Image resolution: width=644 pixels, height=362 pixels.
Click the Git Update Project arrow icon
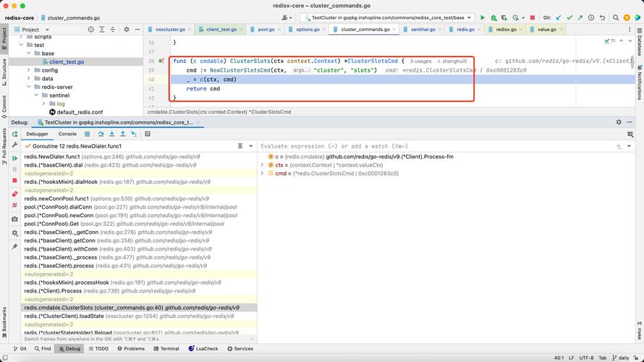tap(559, 17)
